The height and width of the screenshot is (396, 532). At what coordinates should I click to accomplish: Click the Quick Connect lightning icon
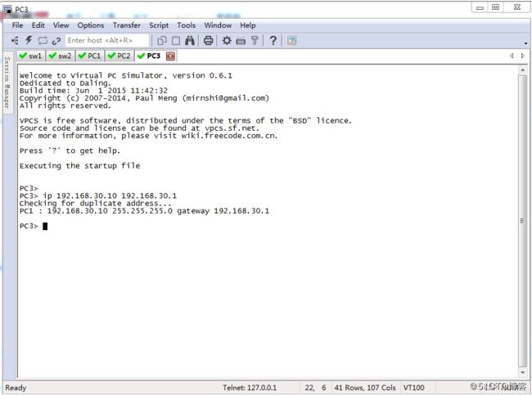(x=29, y=40)
